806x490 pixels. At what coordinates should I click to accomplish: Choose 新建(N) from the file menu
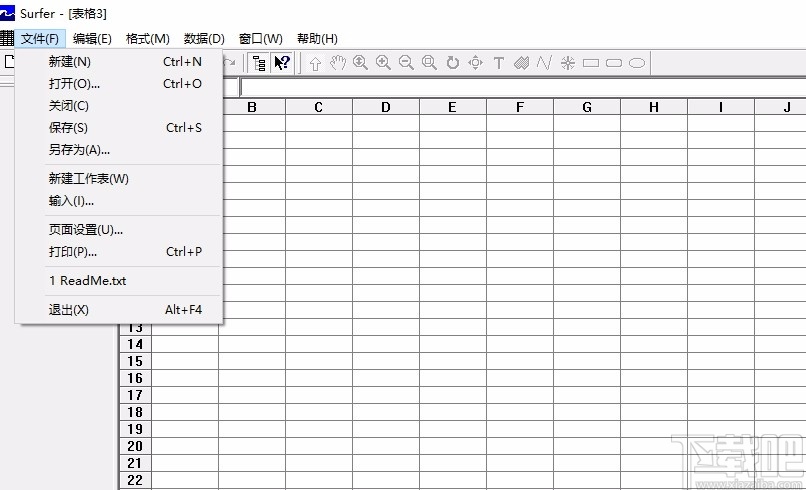119,62
